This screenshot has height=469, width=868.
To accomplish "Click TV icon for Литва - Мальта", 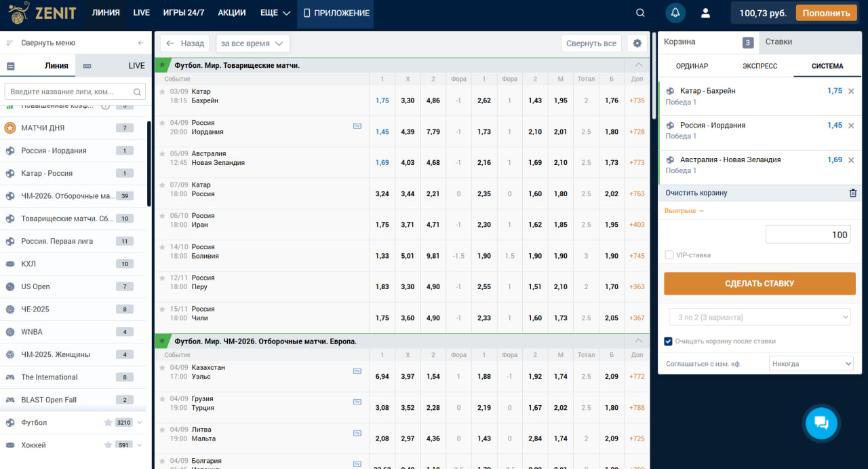I will (357, 433).
